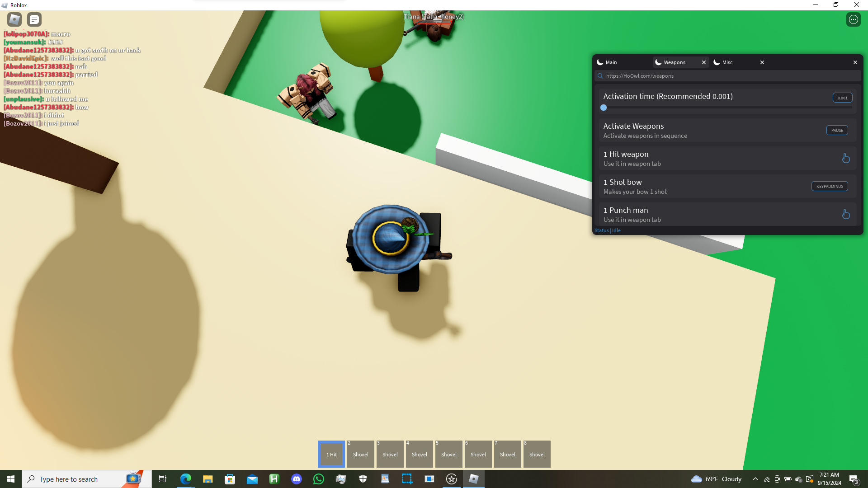This screenshot has height=488, width=868.
Task: Click the KEYPADMINUS keybind button
Action: [830, 186]
